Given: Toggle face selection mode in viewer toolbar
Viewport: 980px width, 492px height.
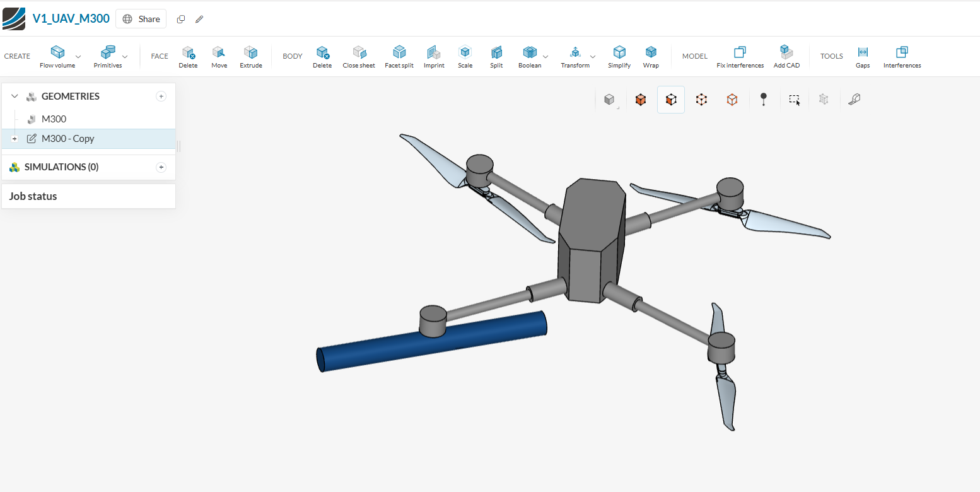Looking at the screenshot, I should click(x=671, y=100).
